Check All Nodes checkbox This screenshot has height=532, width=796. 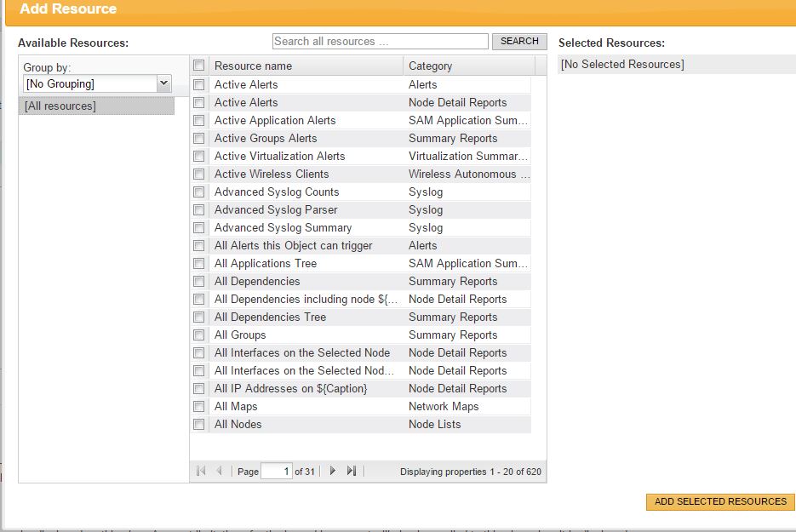click(x=199, y=425)
